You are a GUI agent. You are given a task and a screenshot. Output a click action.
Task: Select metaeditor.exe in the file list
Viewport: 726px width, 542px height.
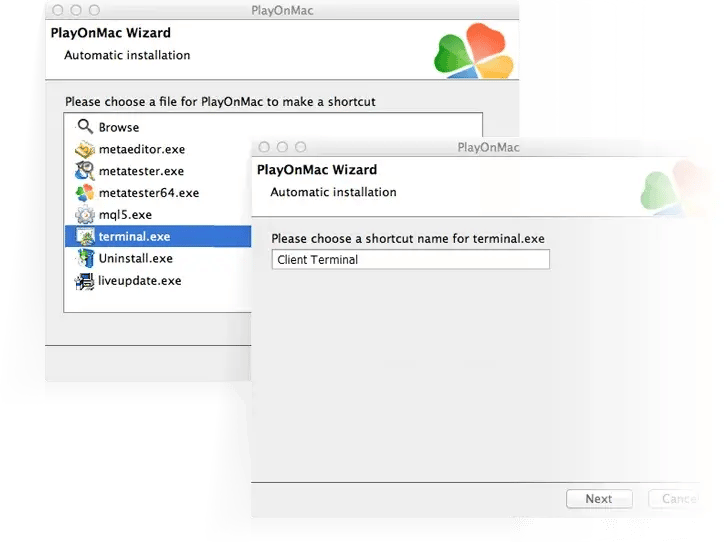pos(142,149)
